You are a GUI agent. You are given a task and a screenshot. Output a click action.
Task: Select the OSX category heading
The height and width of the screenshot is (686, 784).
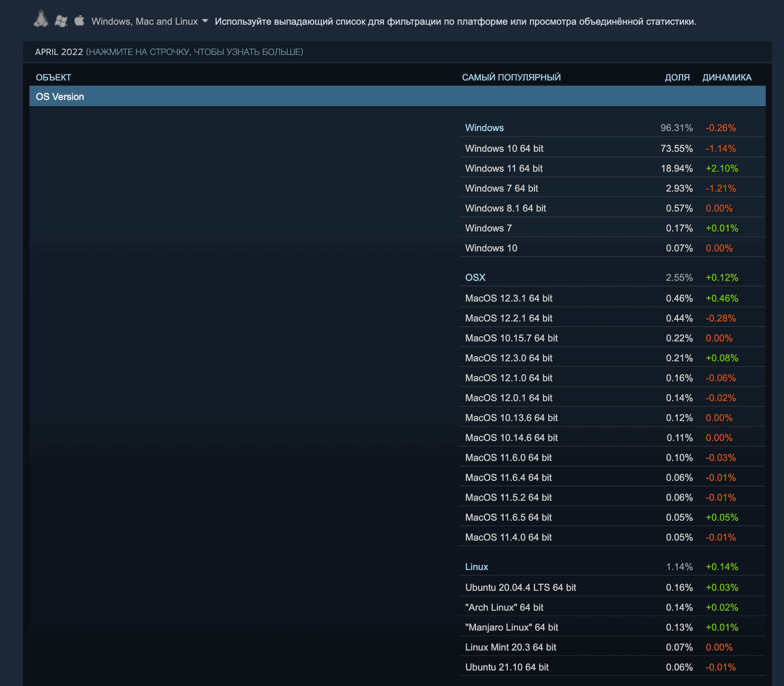coord(475,278)
